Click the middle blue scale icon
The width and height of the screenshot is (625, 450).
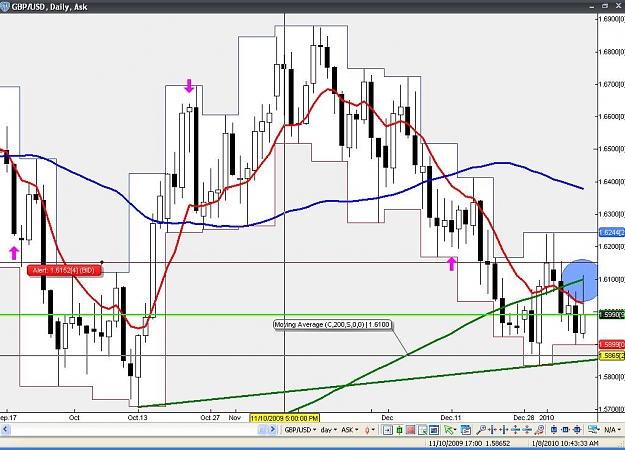pos(565,430)
